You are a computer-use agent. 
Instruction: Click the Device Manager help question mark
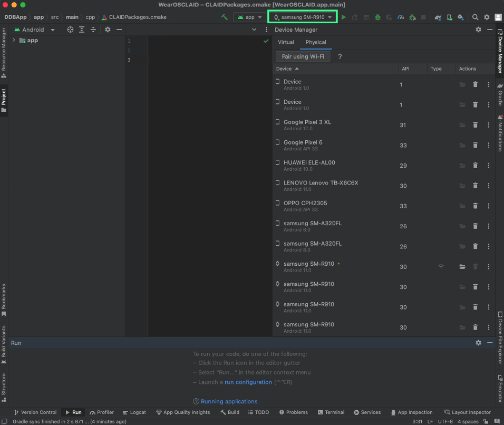pos(340,56)
